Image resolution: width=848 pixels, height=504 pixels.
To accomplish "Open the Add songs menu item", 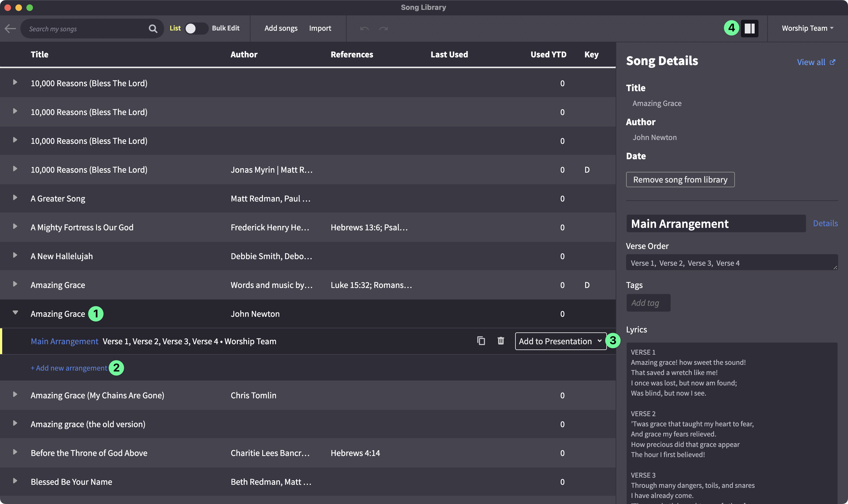I will click(x=281, y=28).
